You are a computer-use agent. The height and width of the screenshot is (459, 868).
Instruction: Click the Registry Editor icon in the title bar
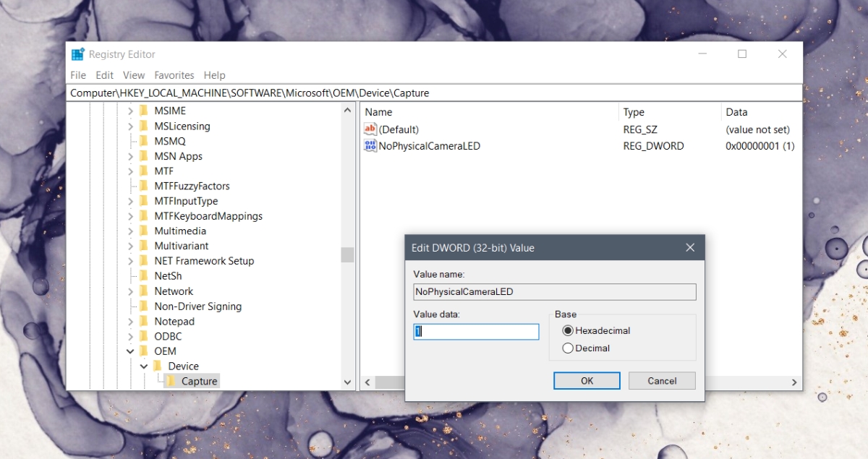77,53
